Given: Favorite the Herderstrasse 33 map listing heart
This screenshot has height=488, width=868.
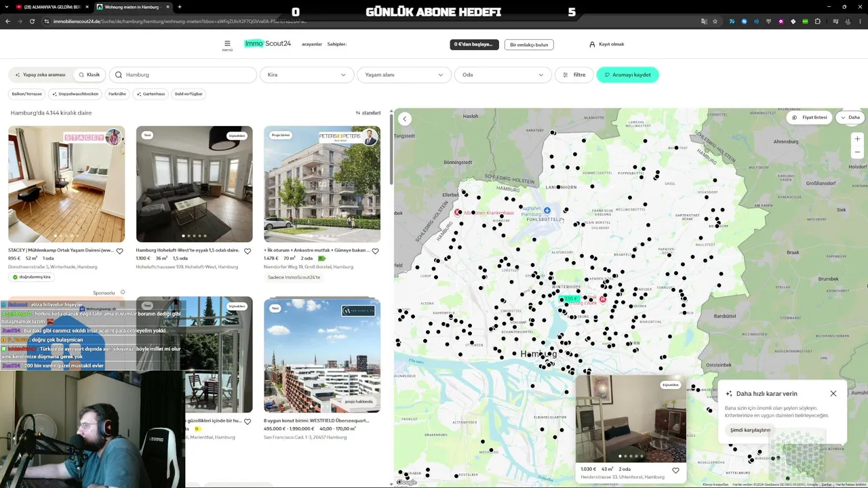Looking at the screenshot, I should [x=675, y=470].
